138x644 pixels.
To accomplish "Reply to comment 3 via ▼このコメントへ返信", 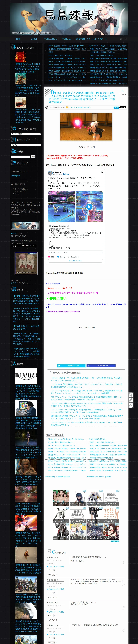I will (55, 612).
